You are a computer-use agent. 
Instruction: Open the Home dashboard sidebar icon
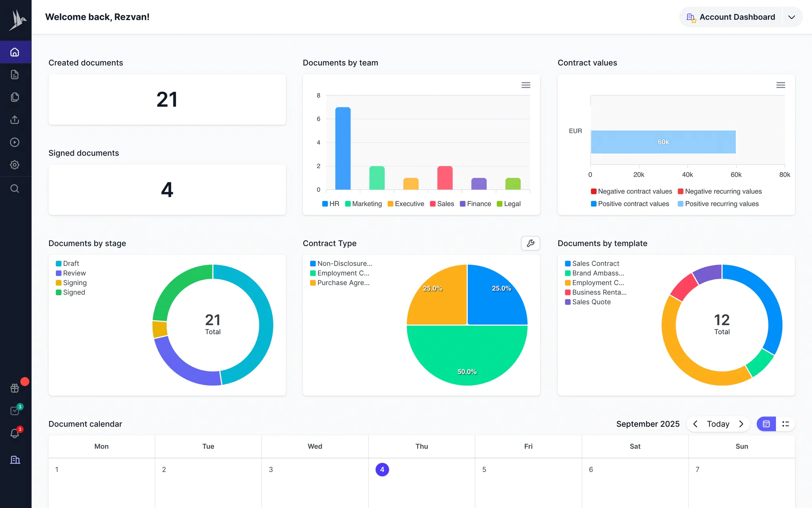15,52
